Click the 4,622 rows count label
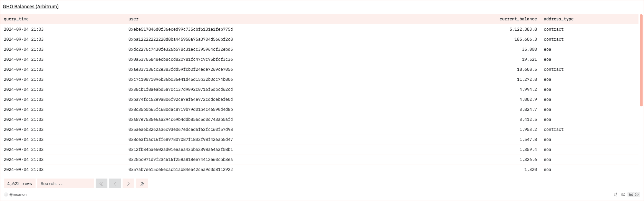Image resolution: width=644 pixels, height=201 pixels. click(x=20, y=184)
